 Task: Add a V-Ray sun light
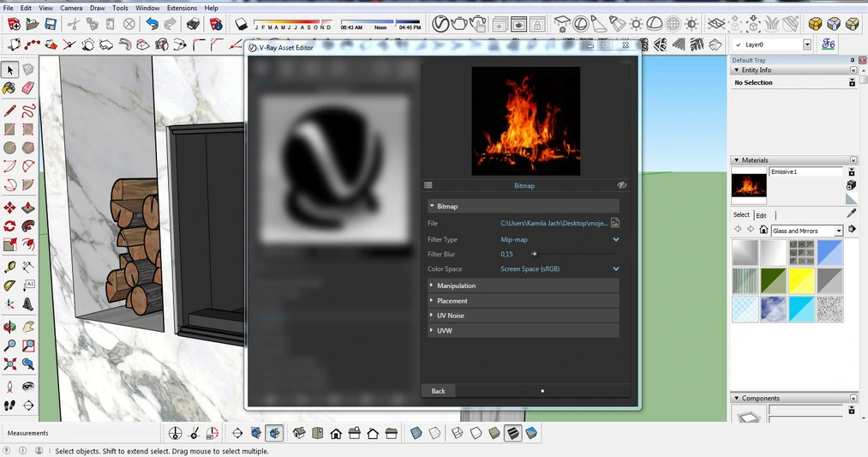[636, 24]
